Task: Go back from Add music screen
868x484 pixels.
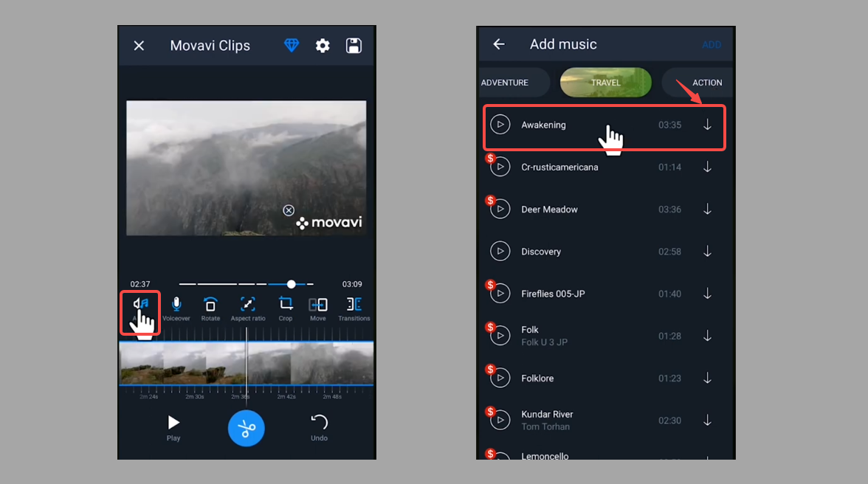Action: pyautogui.click(x=499, y=44)
